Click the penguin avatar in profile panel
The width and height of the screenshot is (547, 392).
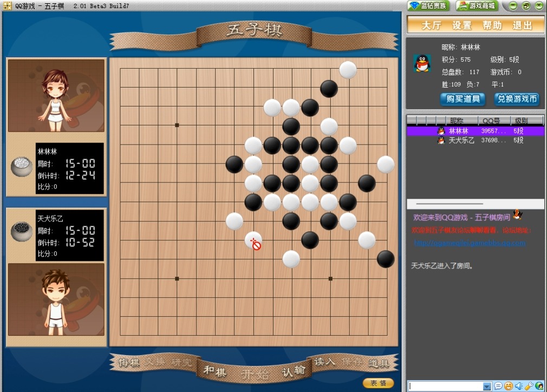422,63
